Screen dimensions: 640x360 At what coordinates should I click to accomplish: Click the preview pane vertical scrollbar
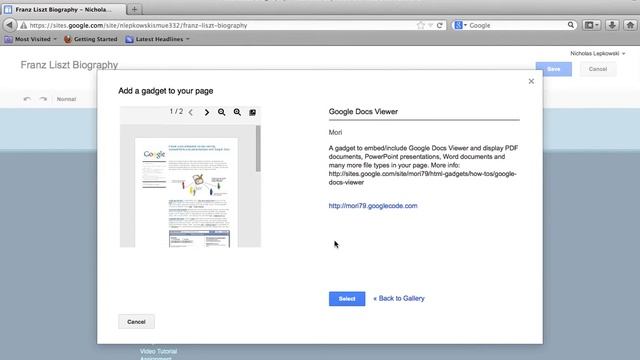click(258, 149)
